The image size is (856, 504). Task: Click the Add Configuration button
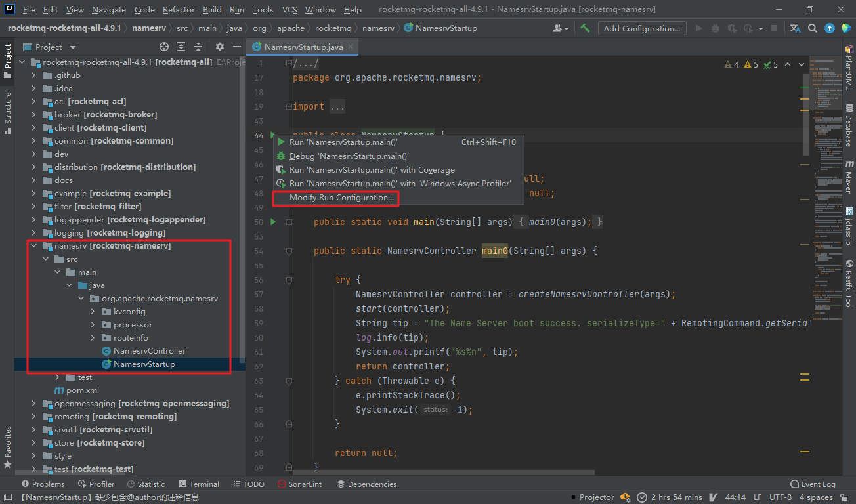point(641,28)
